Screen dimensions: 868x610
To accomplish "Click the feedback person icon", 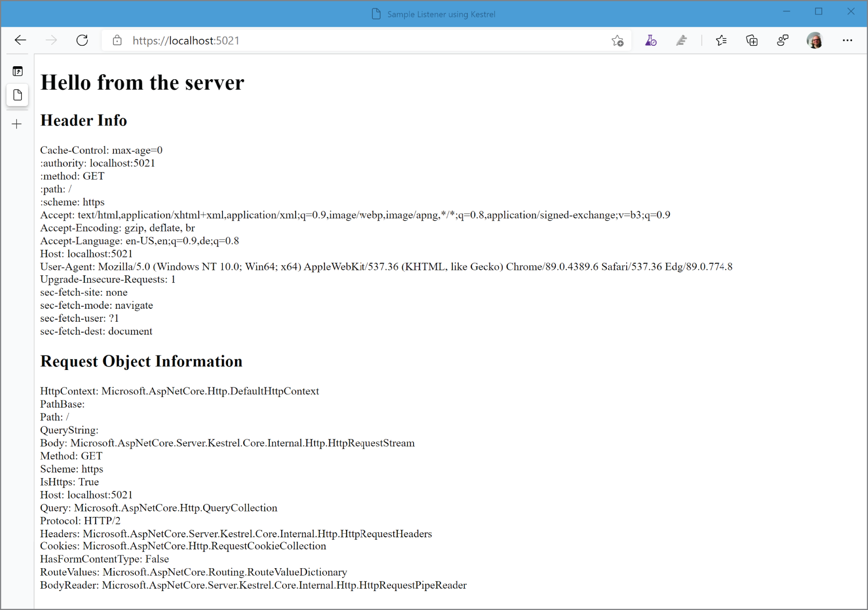I will tap(782, 40).
